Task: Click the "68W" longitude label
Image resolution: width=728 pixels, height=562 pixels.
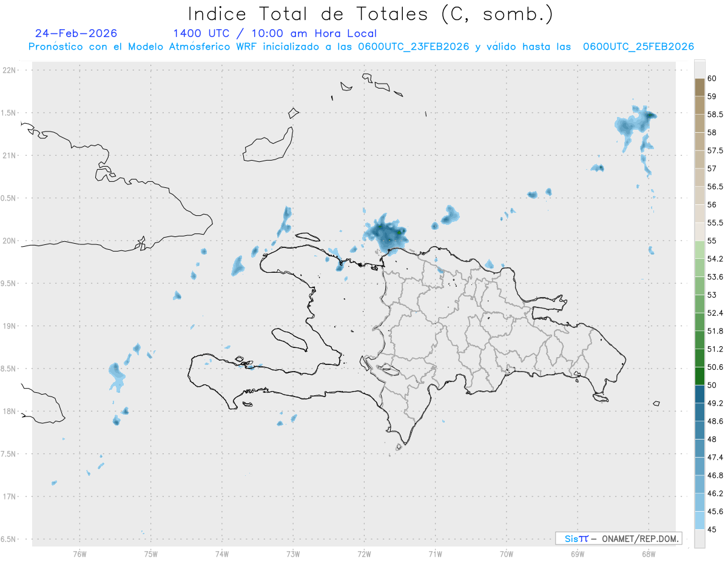Action: 649,554
